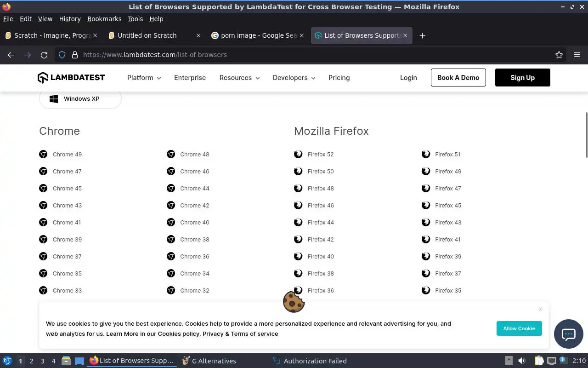Click the Chrome 49 browser icon

[x=43, y=154]
